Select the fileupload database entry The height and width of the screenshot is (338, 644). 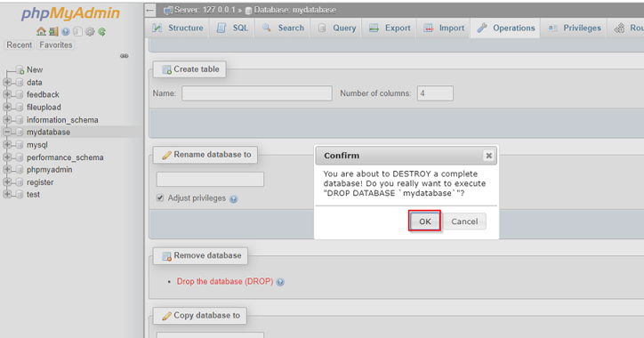(44, 108)
